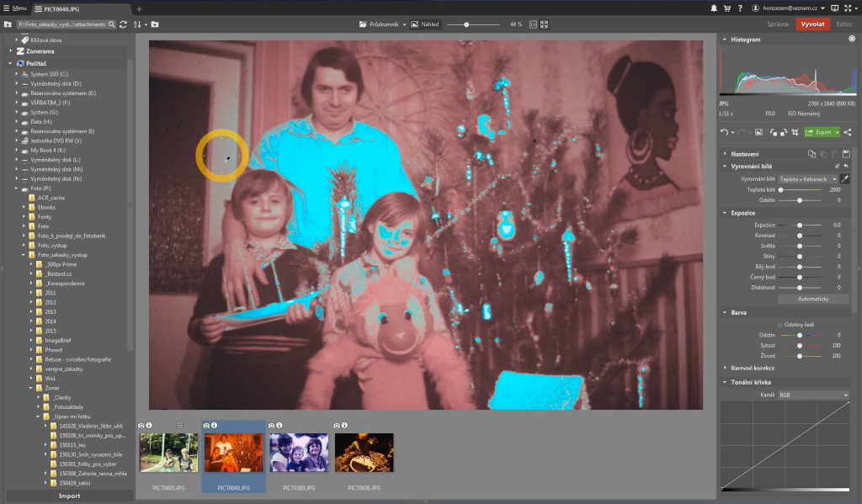Open the shopping cart icon
The height and width of the screenshot is (504, 862).
(726, 8)
